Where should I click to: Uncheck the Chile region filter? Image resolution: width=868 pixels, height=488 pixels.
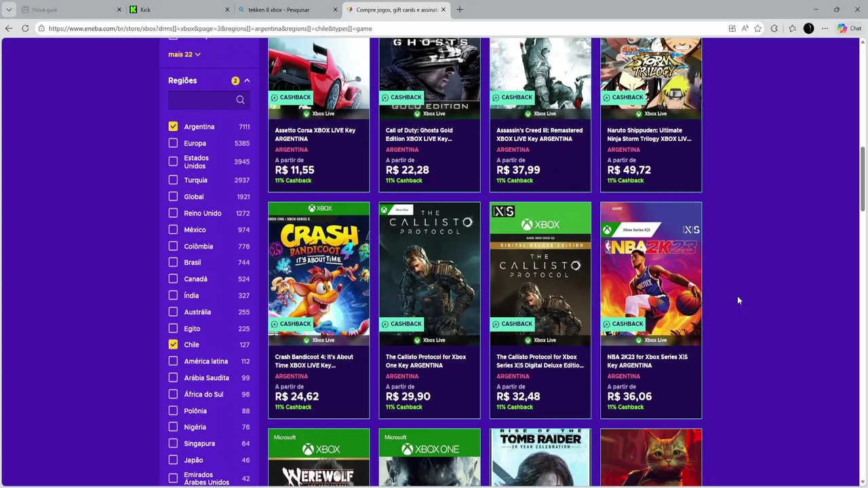(173, 344)
